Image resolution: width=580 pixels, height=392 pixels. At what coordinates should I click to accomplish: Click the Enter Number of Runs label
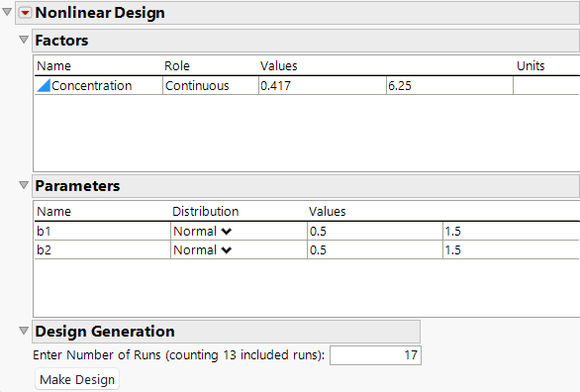(x=179, y=355)
